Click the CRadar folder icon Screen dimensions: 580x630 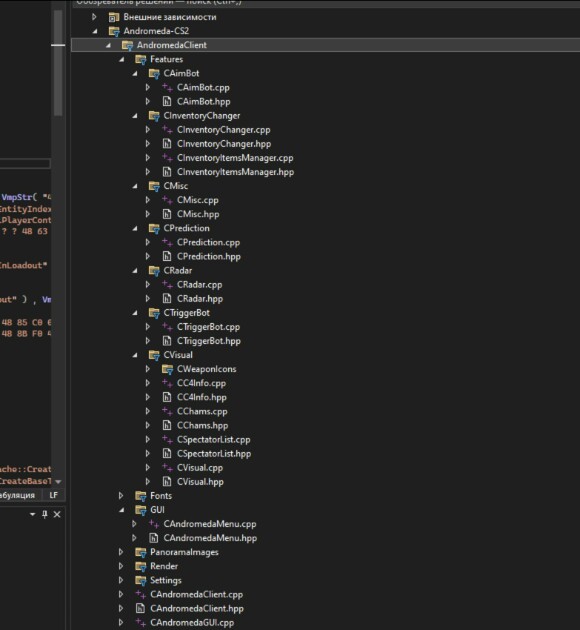(154, 270)
